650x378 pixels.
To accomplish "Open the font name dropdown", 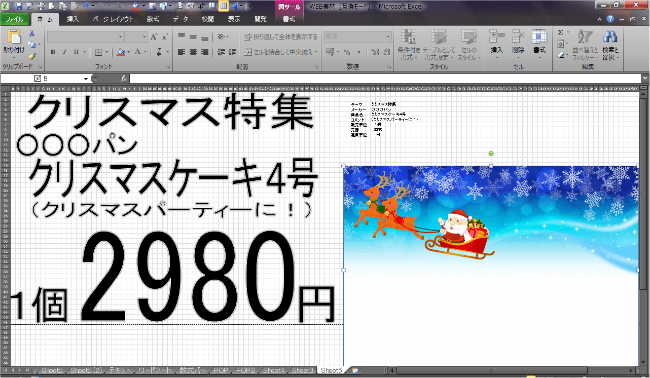I will pyautogui.click(x=120, y=37).
